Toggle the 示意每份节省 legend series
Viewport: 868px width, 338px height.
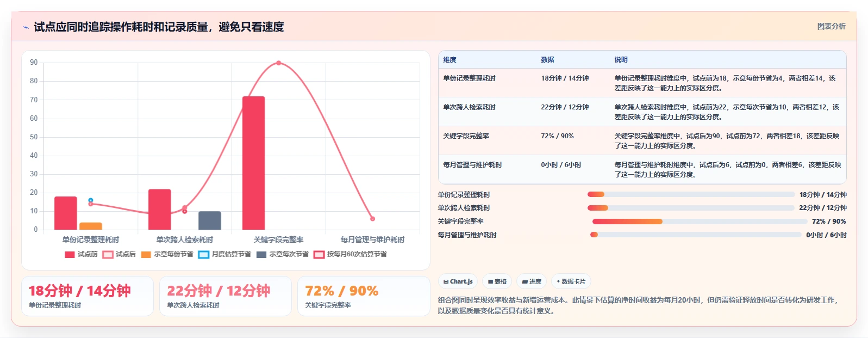167,254
